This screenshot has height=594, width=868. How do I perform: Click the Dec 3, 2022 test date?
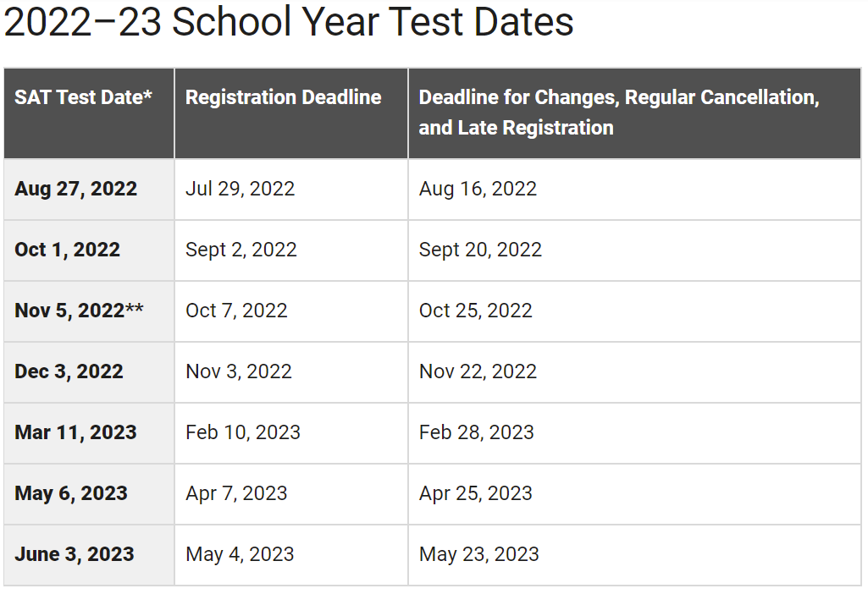(x=69, y=371)
